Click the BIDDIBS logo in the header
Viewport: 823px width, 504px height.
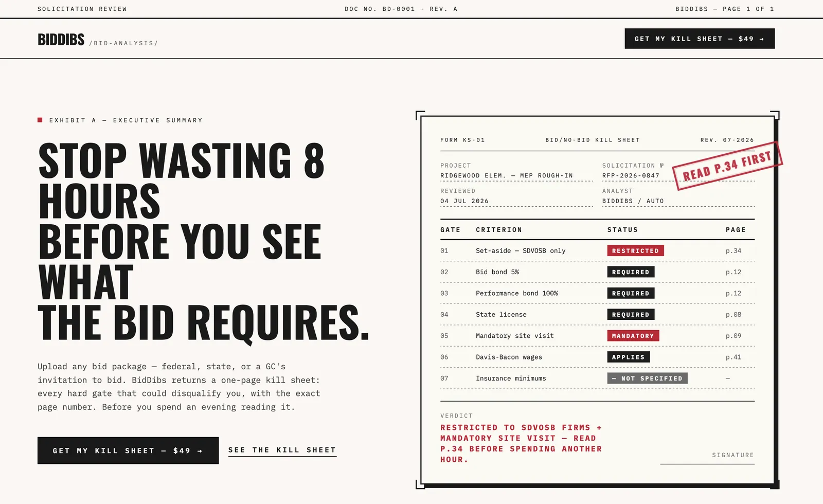(61, 39)
